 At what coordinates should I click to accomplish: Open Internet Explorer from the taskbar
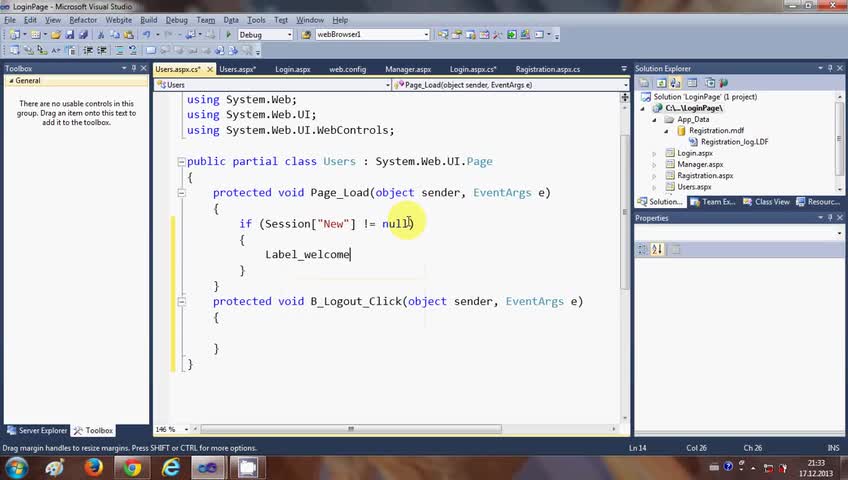[x=170, y=467]
